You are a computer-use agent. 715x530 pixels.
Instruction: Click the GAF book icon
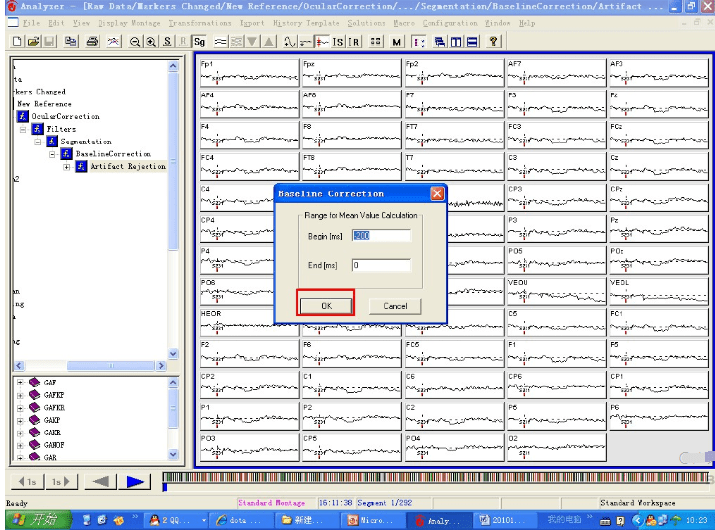(35, 382)
